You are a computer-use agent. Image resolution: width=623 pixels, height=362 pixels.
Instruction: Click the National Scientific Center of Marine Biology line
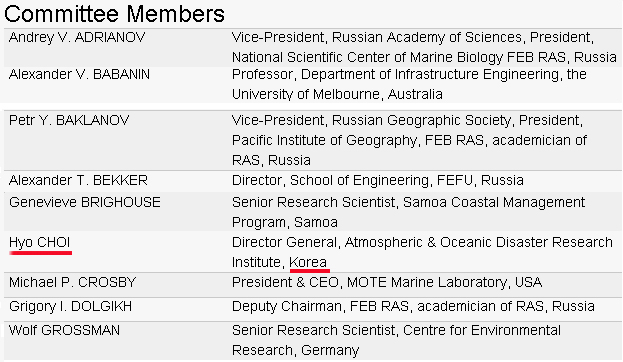coord(424,57)
